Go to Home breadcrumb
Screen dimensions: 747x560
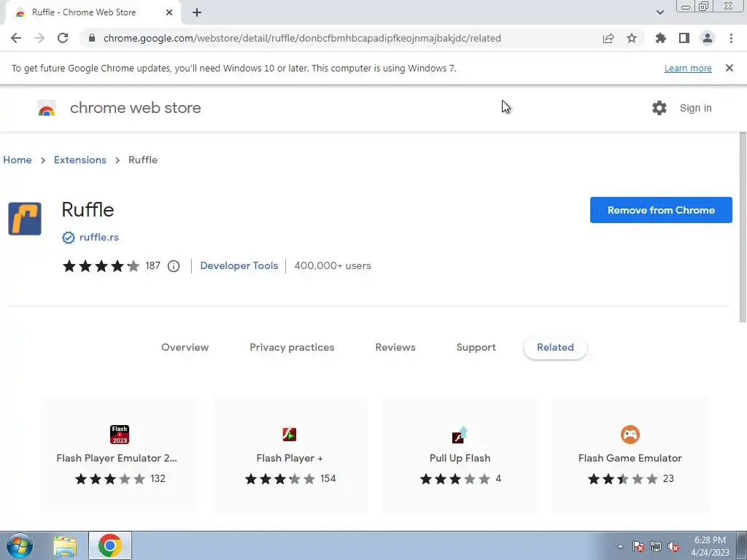click(x=18, y=160)
